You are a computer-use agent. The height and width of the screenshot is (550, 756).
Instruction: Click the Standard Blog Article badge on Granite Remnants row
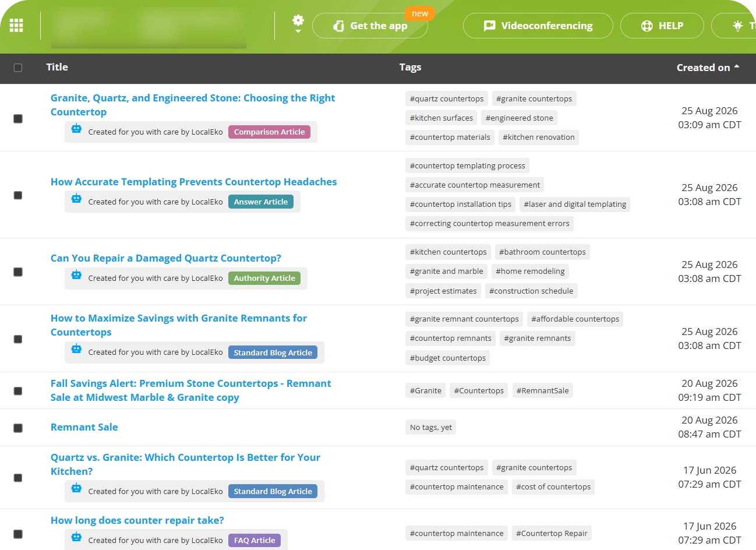(x=273, y=352)
